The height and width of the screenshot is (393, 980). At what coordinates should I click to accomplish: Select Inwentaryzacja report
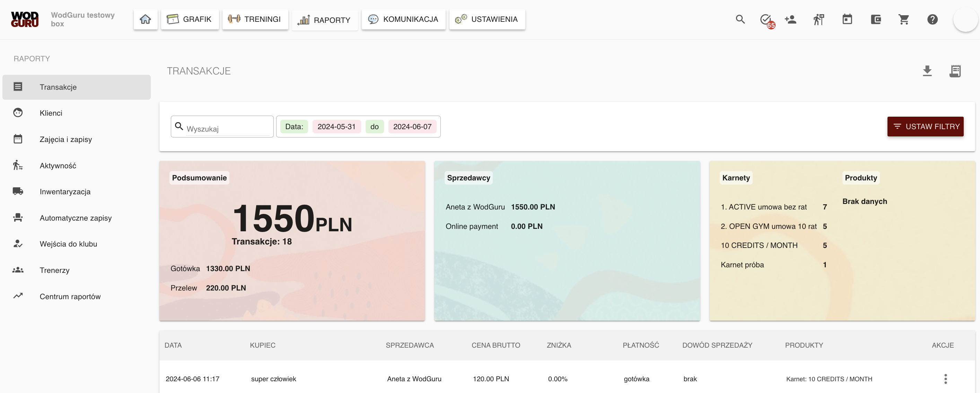pyautogui.click(x=77, y=191)
